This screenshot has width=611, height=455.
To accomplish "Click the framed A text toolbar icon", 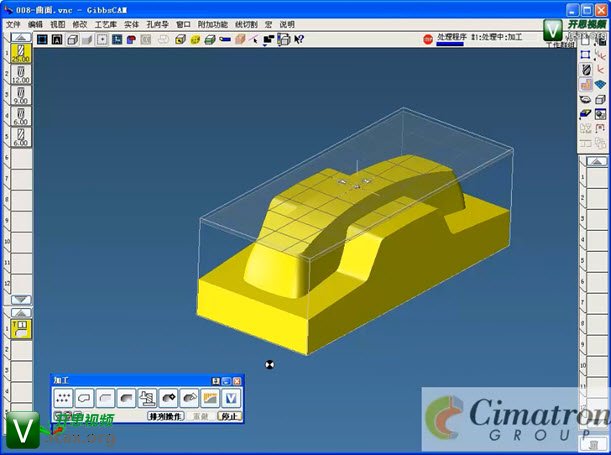I will (57, 39).
